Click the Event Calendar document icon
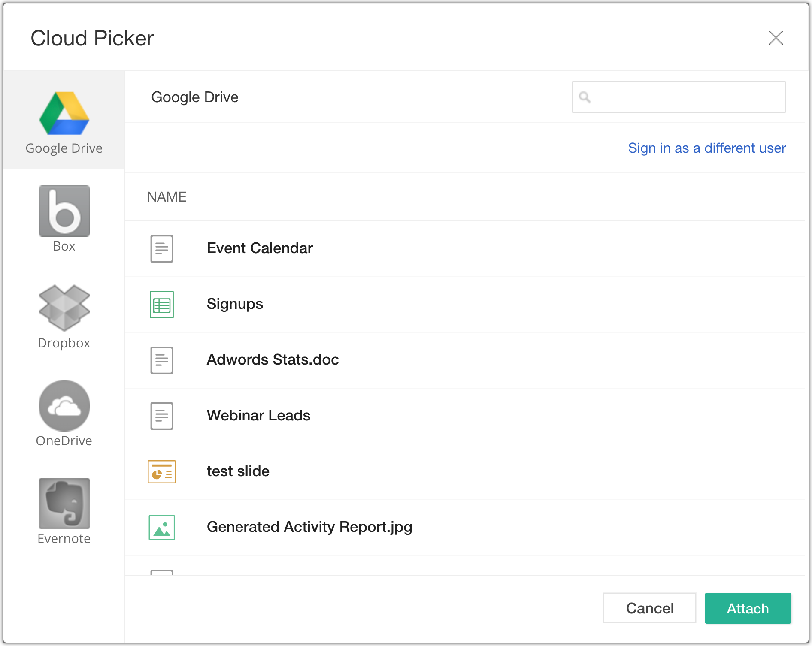Image resolution: width=812 pixels, height=646 pixels. 162,249
